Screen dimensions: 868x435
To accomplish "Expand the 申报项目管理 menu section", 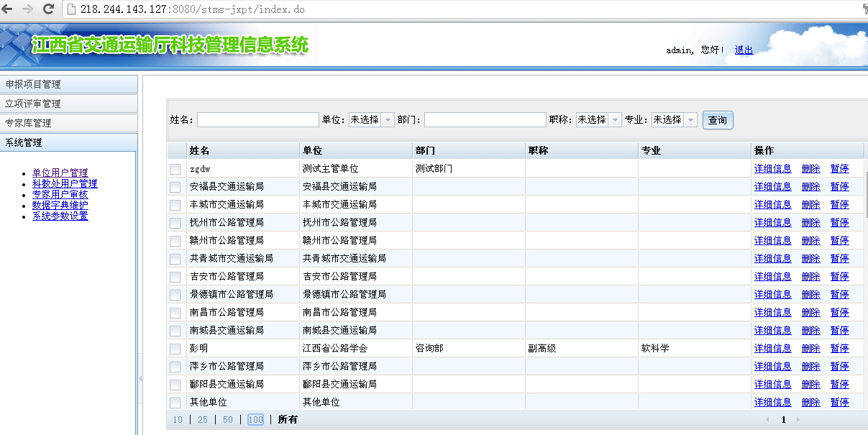I will (x=68, y=84).
